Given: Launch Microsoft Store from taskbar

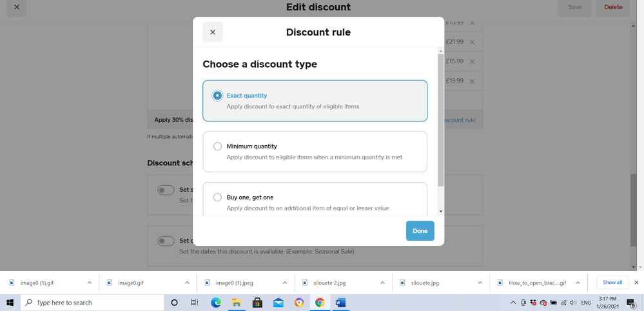Looking at the screenshot, I should (257, 303).
